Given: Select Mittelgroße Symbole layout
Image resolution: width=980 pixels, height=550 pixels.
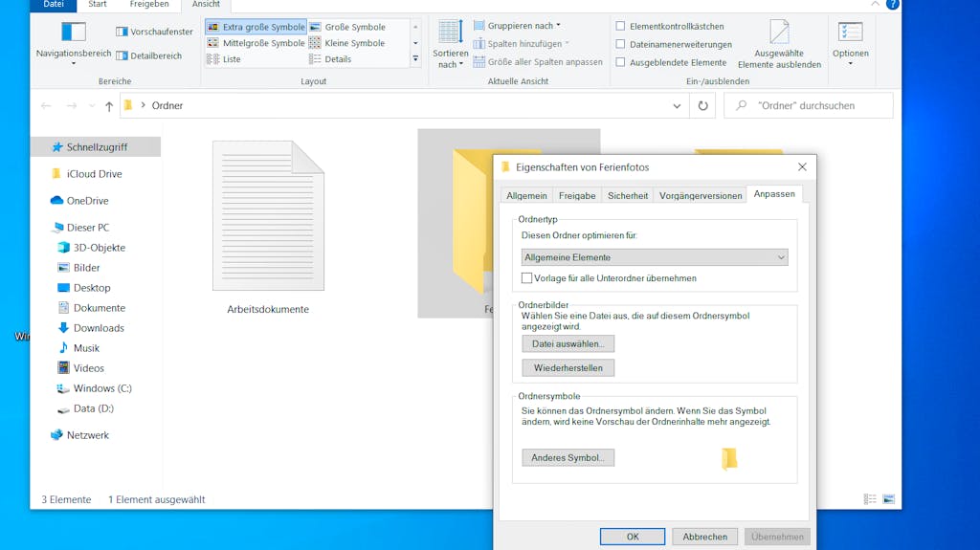Looking at the screenshot, I should (x=256, y=43).
